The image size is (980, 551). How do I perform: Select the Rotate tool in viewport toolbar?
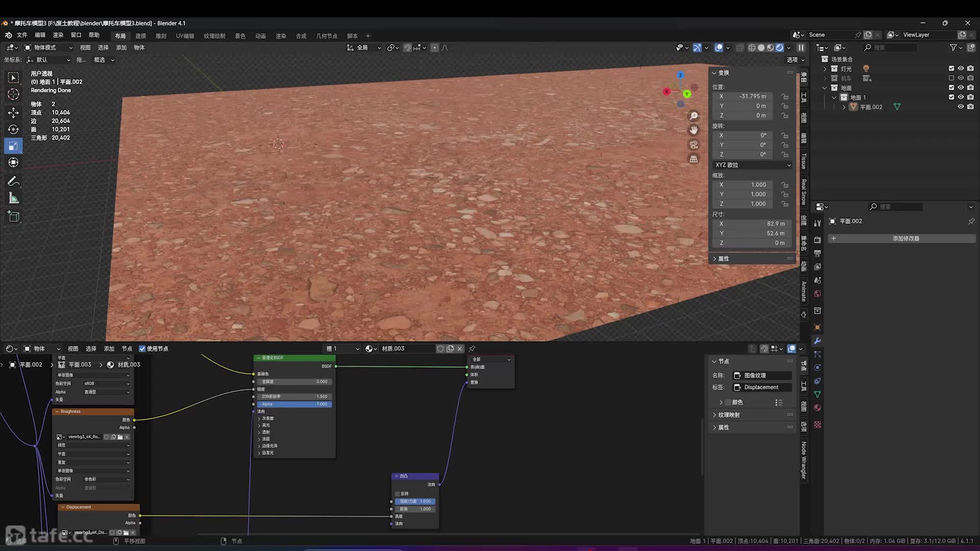tap(13, 130)
